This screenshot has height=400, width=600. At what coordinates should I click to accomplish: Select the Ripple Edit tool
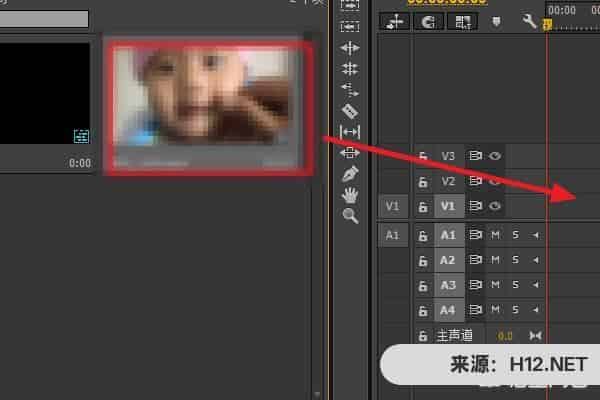(x=350, y=48)
